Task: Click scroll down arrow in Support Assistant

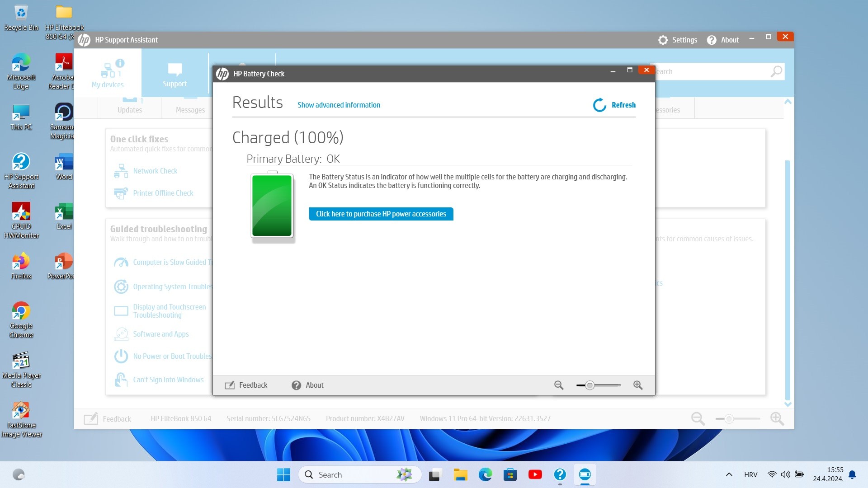Action: (788, 404)
